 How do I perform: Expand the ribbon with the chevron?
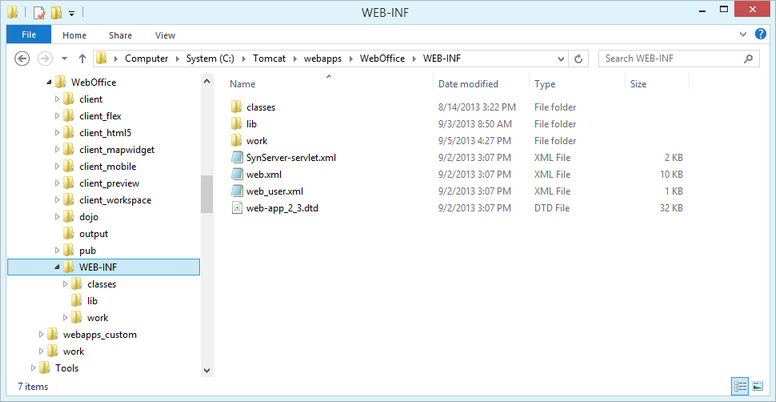[x=743, y=34]
